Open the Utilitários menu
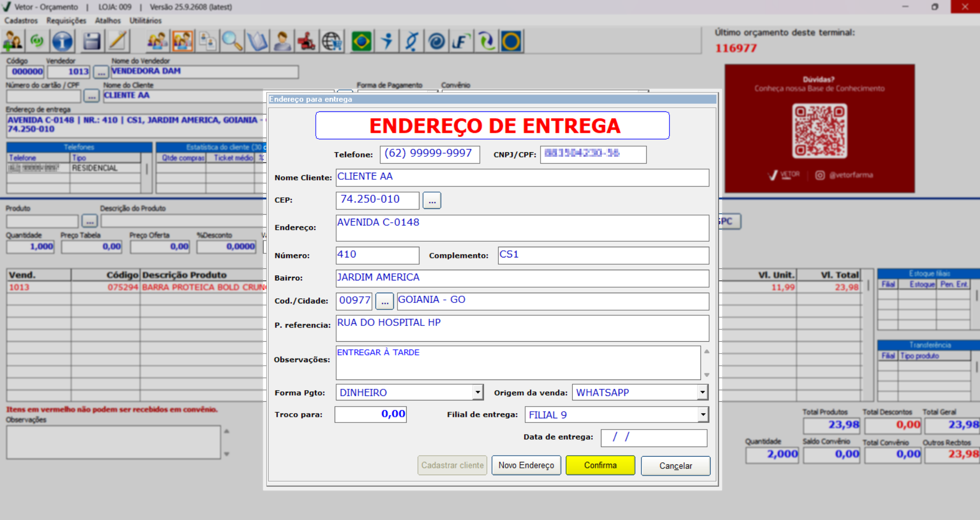The height and width of the screenshot is (520, 980). [x=145, y=20]
